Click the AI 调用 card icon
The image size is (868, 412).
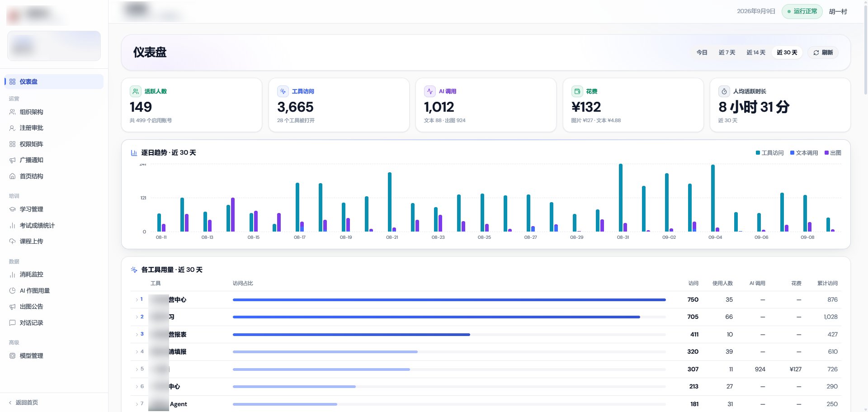tap(429, 91)
